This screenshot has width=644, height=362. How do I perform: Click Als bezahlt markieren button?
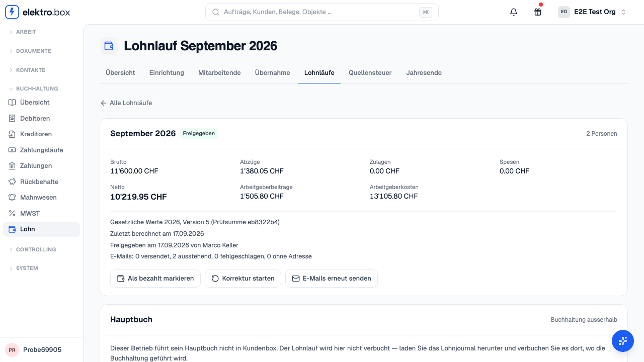click(x=155, y=279)
